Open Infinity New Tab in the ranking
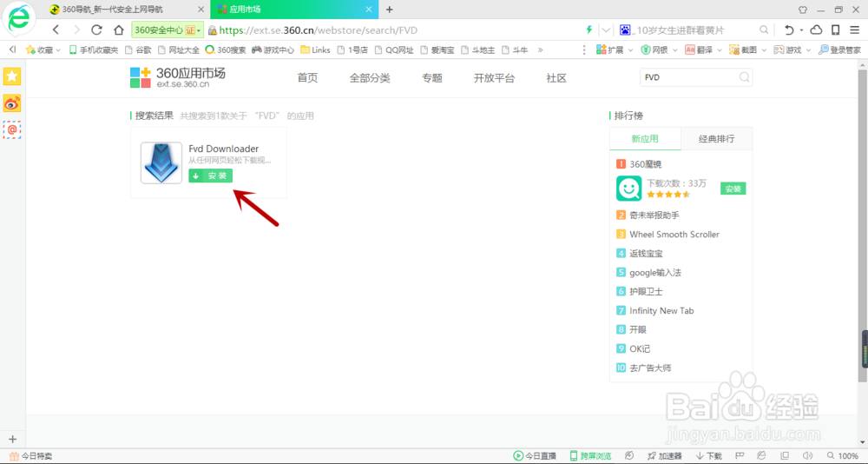 (x=661, y=311)
